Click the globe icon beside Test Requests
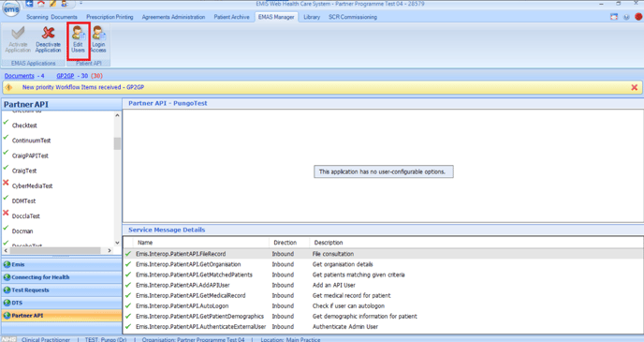 coord(7,290)
